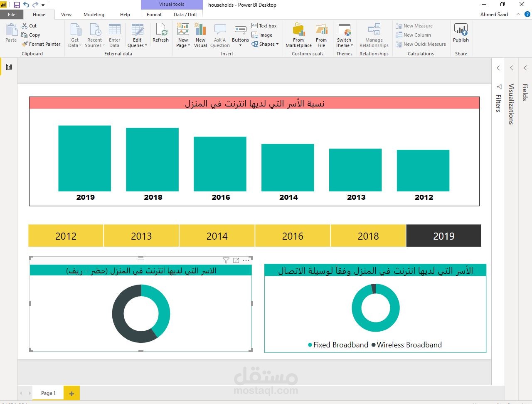Import visual From Marketplace
This screenshot has height=404, width=532.
(x=298, y=35)
